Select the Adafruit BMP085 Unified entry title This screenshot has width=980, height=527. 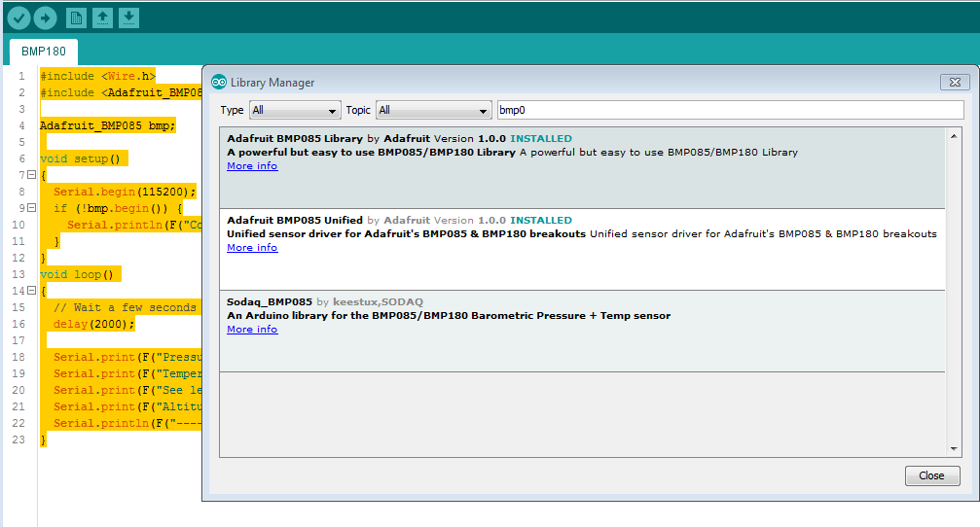295,221
